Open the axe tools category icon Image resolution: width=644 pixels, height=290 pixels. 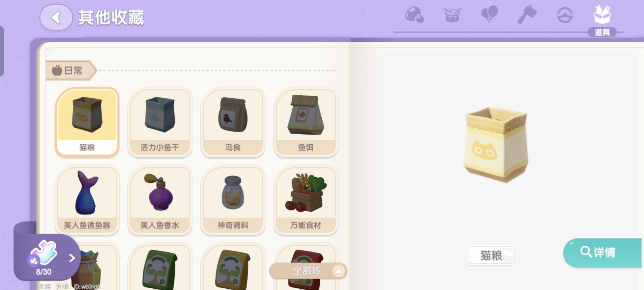pos(527,15)
